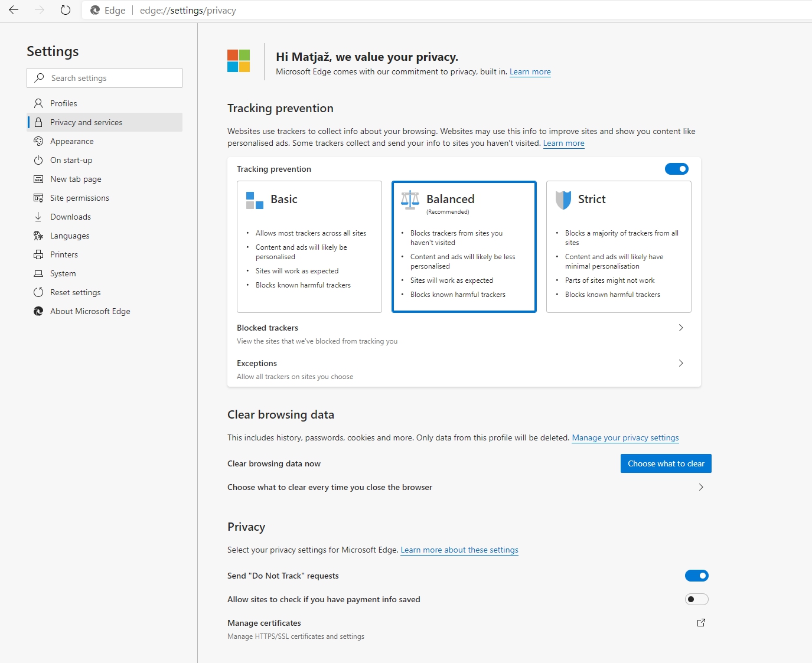Select the Basic tracking prevention card

click(x=309, y=247)
